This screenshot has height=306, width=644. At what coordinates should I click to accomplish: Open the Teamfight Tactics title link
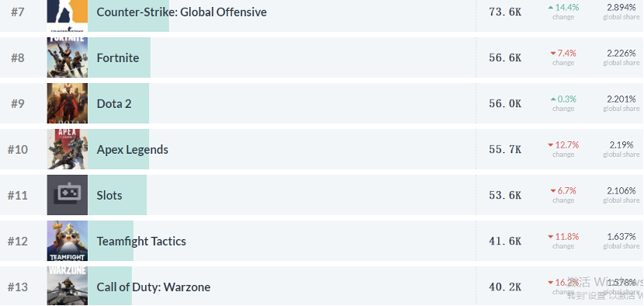point(141,241)
